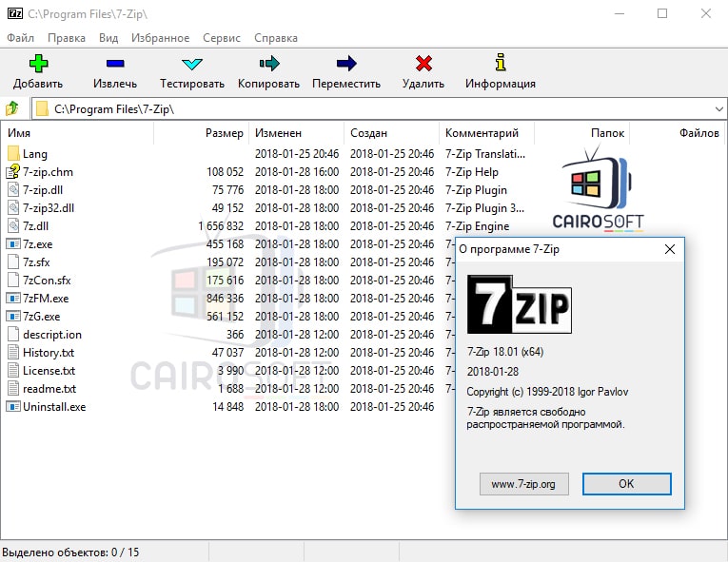
Task: Sort by the Папок column header
Action: click(x=581, y=133)
